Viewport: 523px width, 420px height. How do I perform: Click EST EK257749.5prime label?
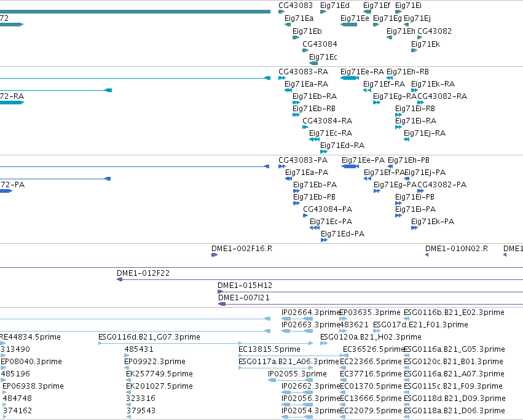[159, 375]
